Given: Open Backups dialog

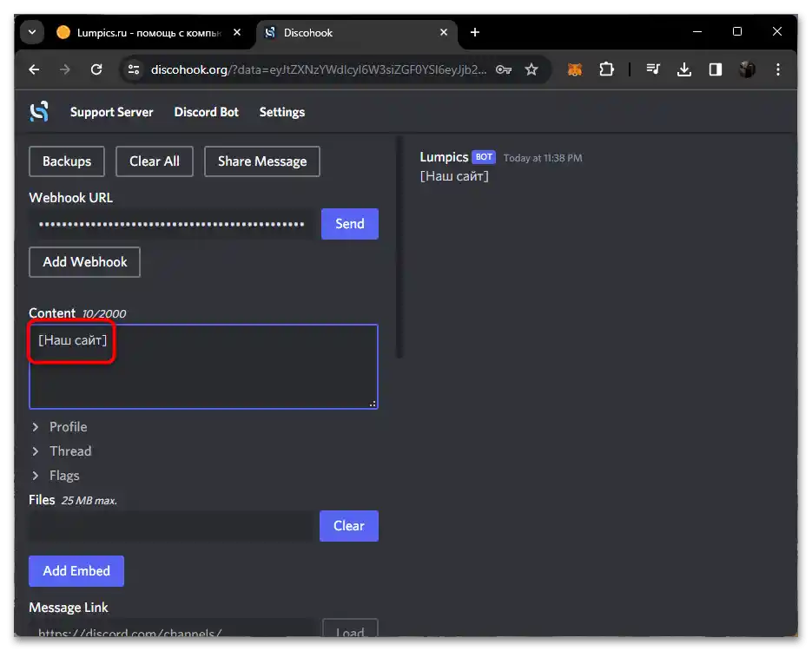Looking at the screenshot, I should pyautogui.click(x=67, y=161).
